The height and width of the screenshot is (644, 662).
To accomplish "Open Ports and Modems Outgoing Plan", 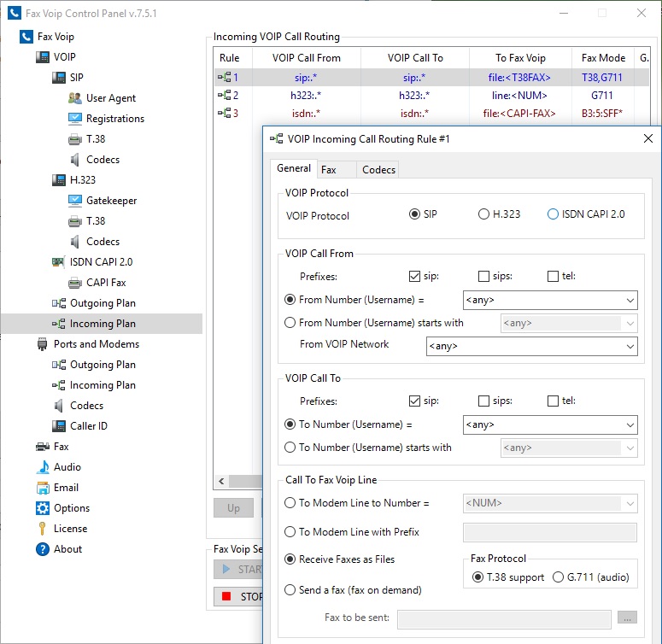I will [103, 365].
